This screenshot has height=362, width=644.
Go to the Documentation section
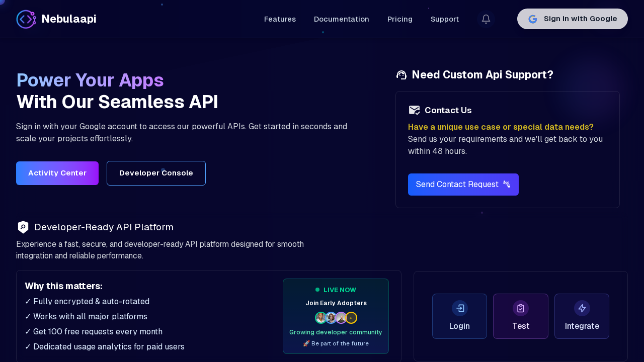(x=341, y=19)
